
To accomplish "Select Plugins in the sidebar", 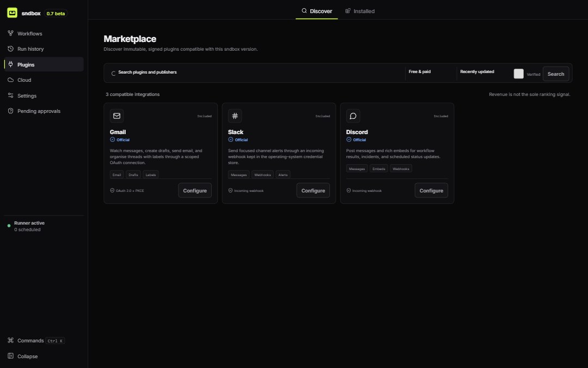I will (44, 64).
